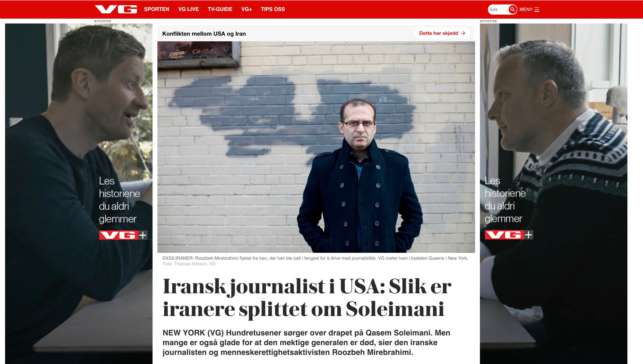Open the MENY hamburger menu icon

537,10
